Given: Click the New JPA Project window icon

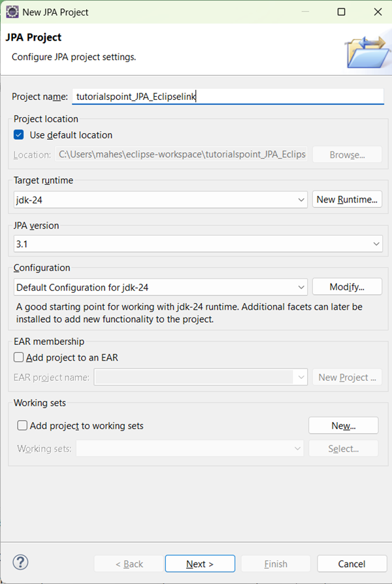Looking at the screenshot, I should (x=12, y=12).
